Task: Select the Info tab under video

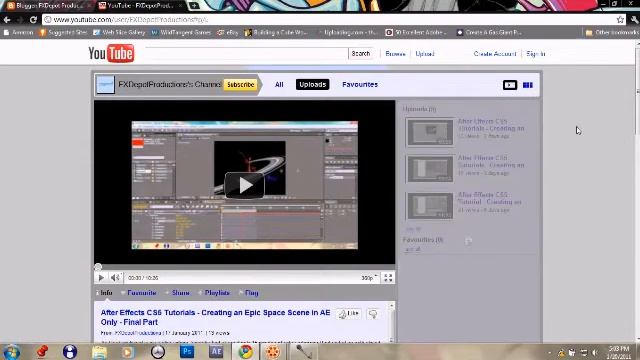Action: (107, 293)
